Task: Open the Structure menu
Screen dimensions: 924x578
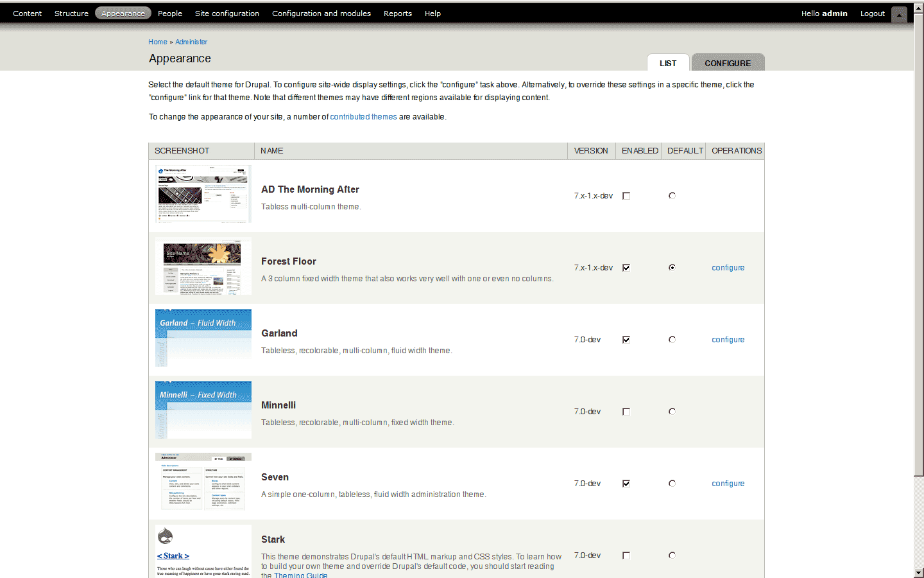Action: click(x=71, y=13)
